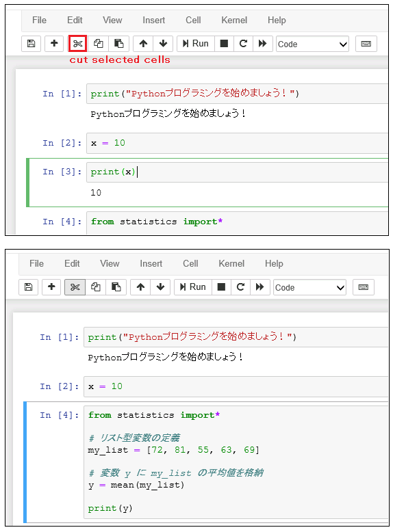Paste cells below using the top notebook toolbar

[x=118, y=44]
